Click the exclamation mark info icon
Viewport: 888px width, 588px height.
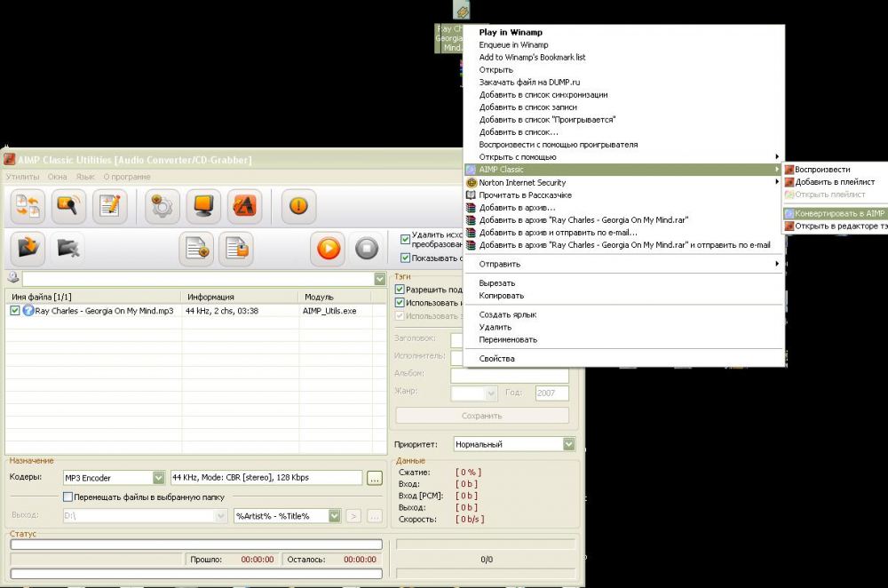point(298,206)
